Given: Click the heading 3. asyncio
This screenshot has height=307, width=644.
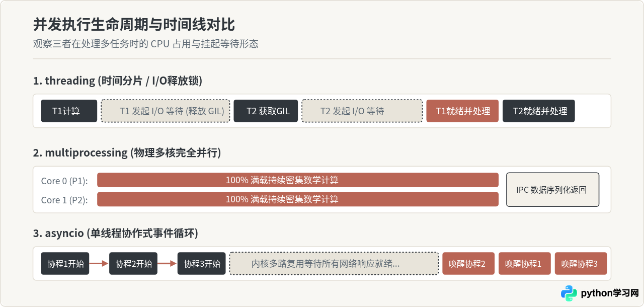Looking at the screenshot, I should tap(116, 234).
